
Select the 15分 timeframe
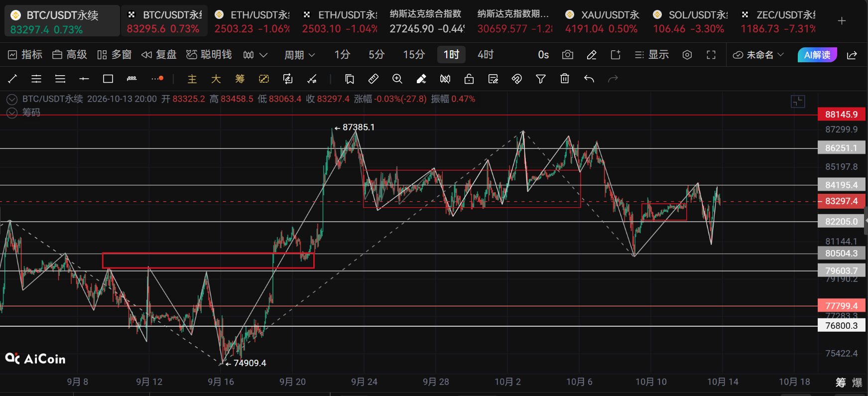pos(414,55)
